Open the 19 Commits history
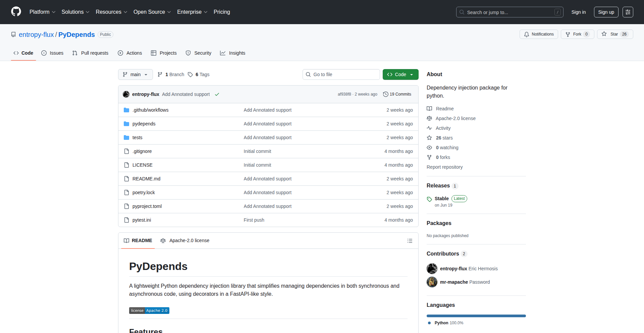 point(397,94)
